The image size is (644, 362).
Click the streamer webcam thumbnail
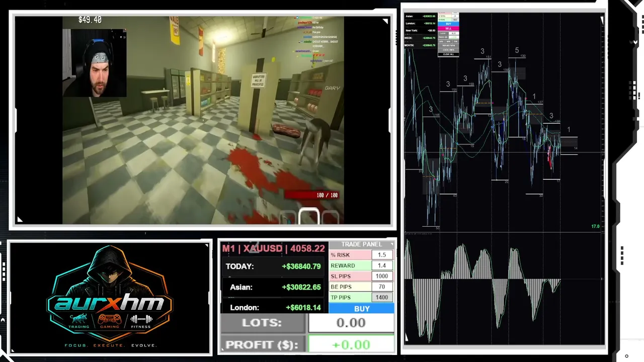point(95,62)
